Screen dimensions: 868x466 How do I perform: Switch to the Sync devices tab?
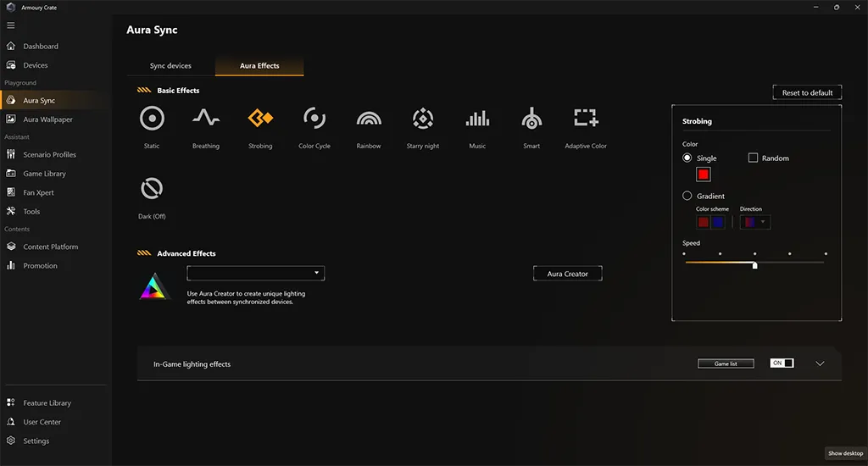[x=170, y=66]
